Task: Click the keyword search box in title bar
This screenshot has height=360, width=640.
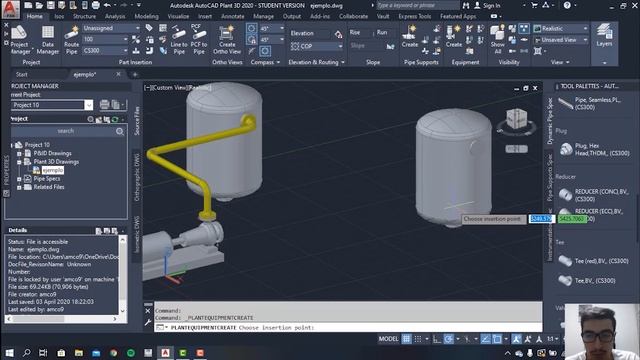Action: pos(417,5)
